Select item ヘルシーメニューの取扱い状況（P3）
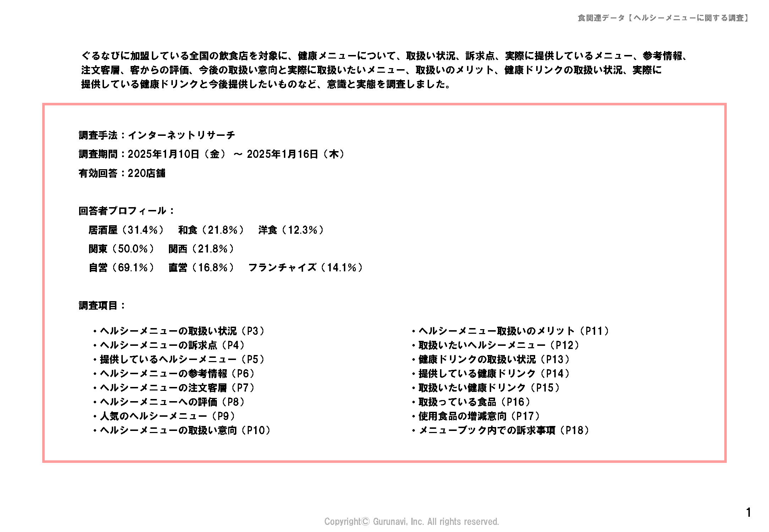The height and width of the screenshot is (532, 769). [x=179, y=331]
